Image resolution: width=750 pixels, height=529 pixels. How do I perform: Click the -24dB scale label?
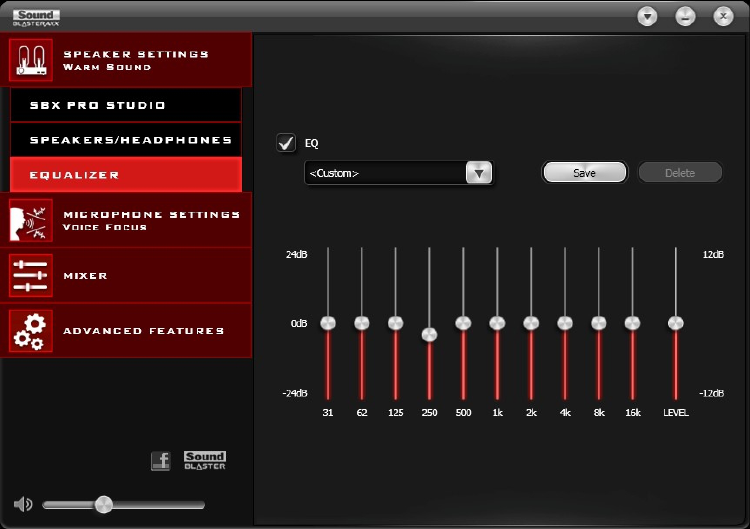(x=295, y=393)
